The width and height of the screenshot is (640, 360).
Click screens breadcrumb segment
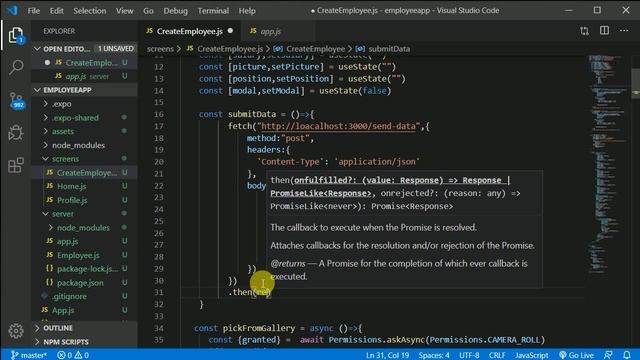160,49
